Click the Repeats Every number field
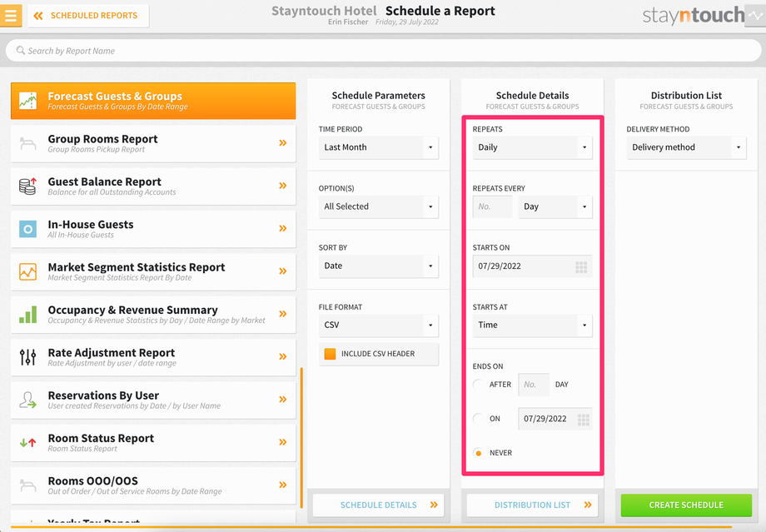The height and width of the screenshot is (532, 766). (492, 206)
